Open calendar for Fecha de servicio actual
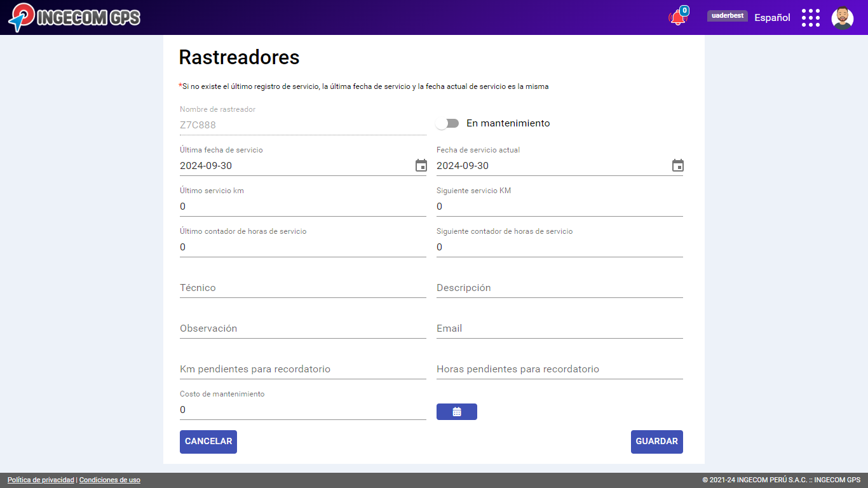This screenshot has width=868, height=488. (677, 166)
